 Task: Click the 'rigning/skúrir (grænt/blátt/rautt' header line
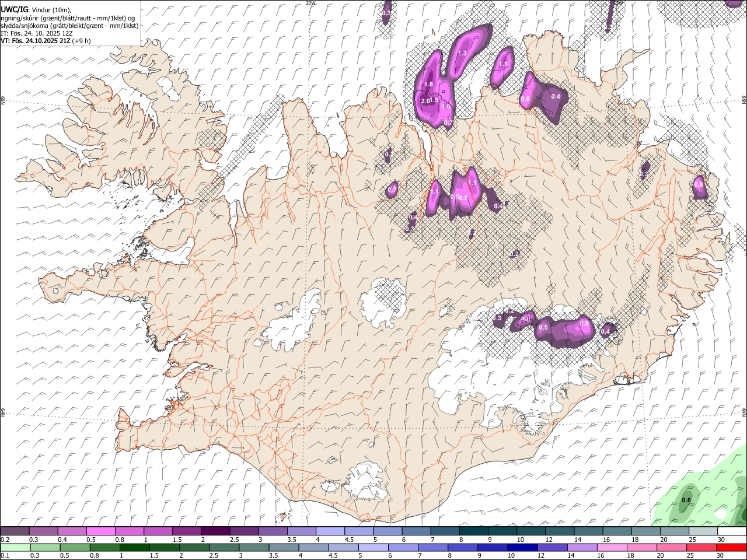(x=68, y=17)
